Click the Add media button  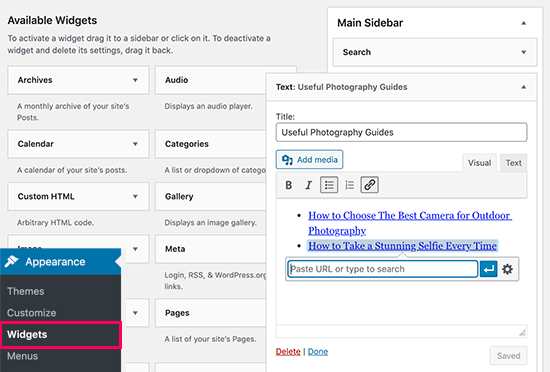click(x=309, y=160)
